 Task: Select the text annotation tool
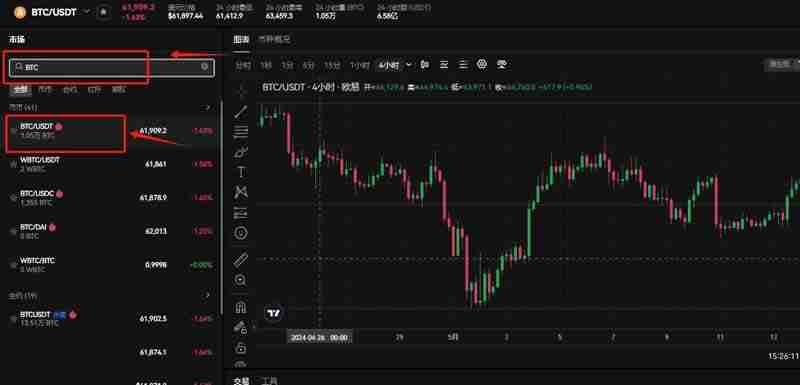click(241, 172)
